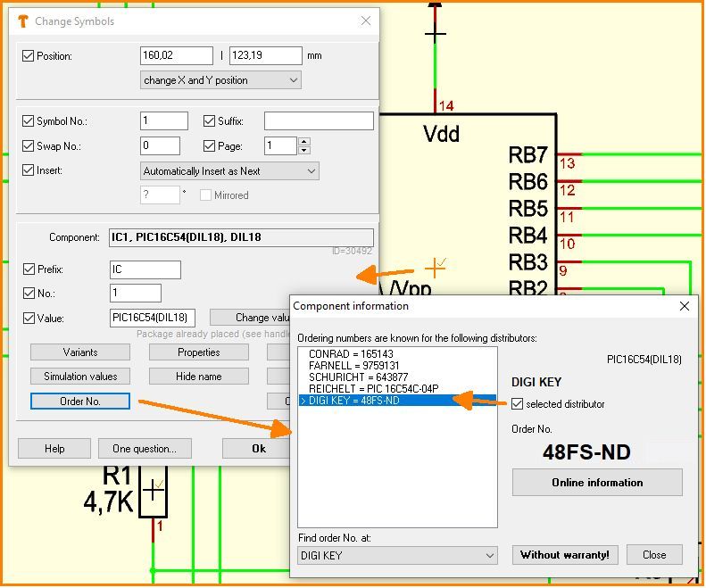Toggle the Position checkbox
Image resolution: width=706 pixels, height=588 pixels.
point(28,56)
